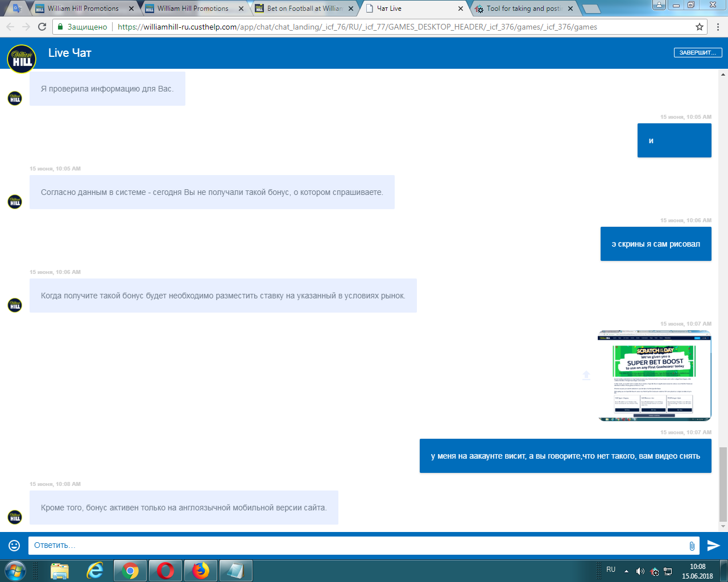Go back to the previous page
This screenshot has width=728, height=582.
click(10, 27)
